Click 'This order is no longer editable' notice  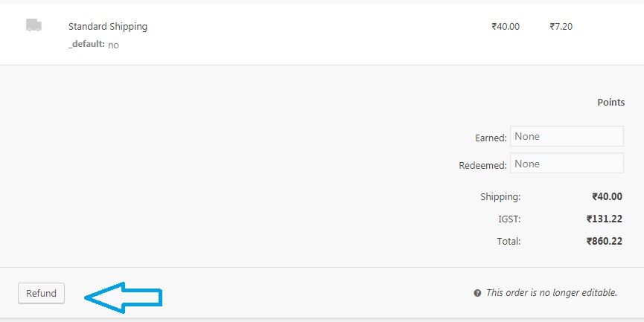pos(552,293)
